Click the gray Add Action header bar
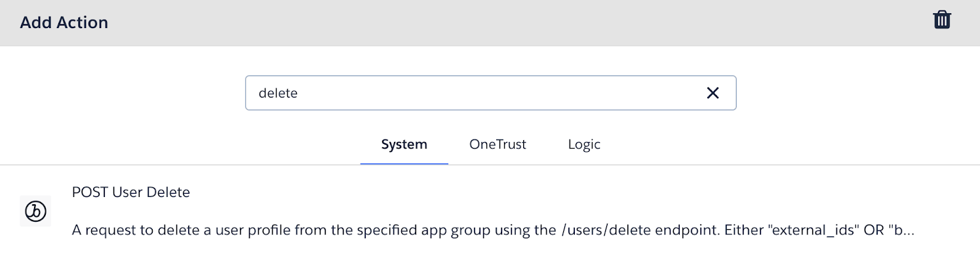The image size is (980, 254). 490,23
